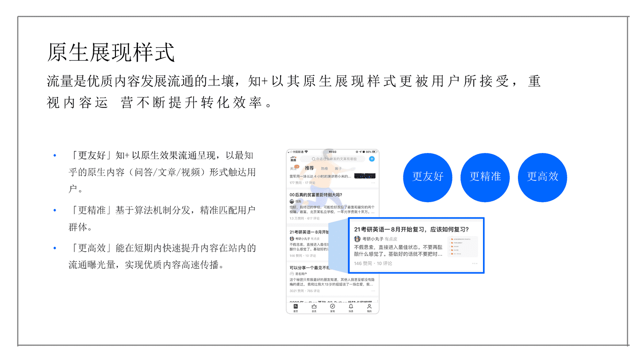
Task: Open the 00后真的贫富差距特别大吗? question
Action: [x=316, y=195]
